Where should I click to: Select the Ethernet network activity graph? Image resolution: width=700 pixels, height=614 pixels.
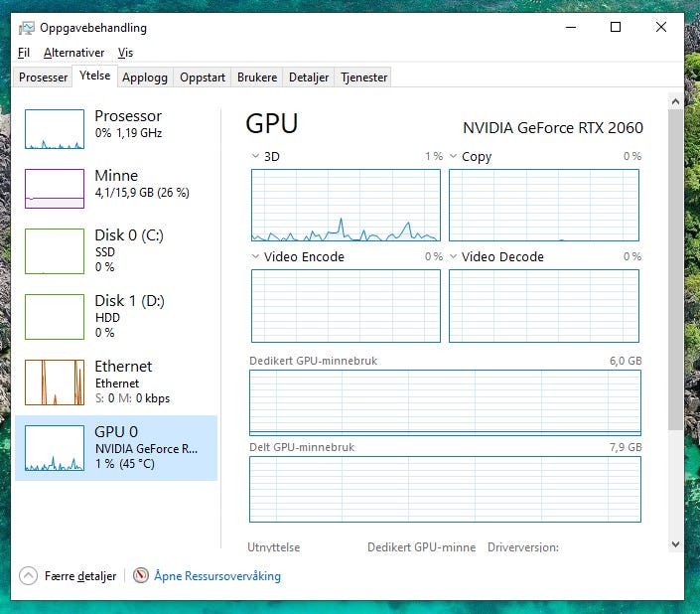tap(55, 383)
